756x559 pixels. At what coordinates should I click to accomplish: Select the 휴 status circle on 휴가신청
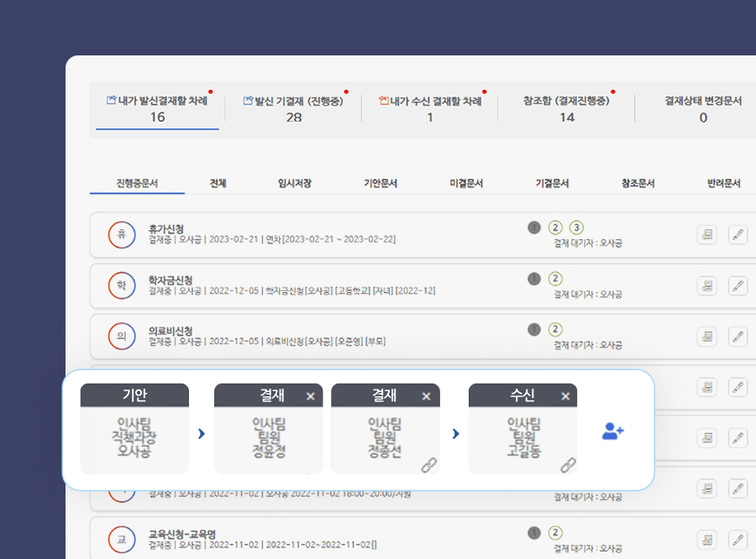pos(122,235)
